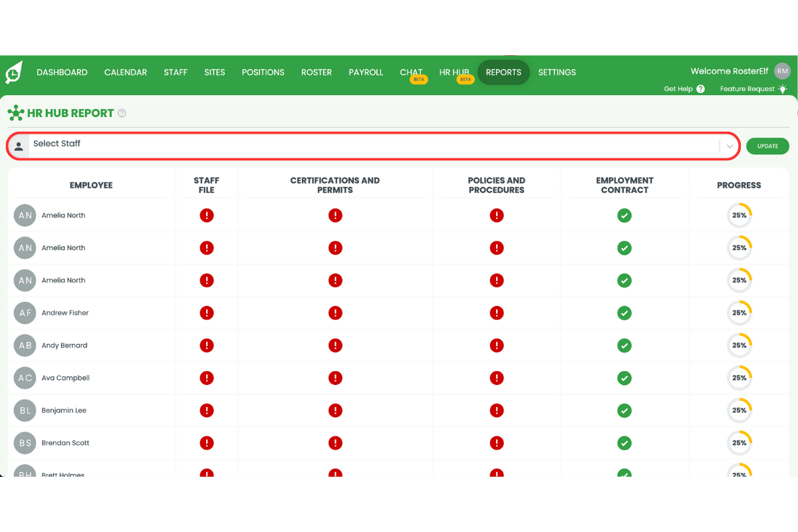
Task: Click Andy Bernard's Certifications warning icon
Action: point(335,345)
